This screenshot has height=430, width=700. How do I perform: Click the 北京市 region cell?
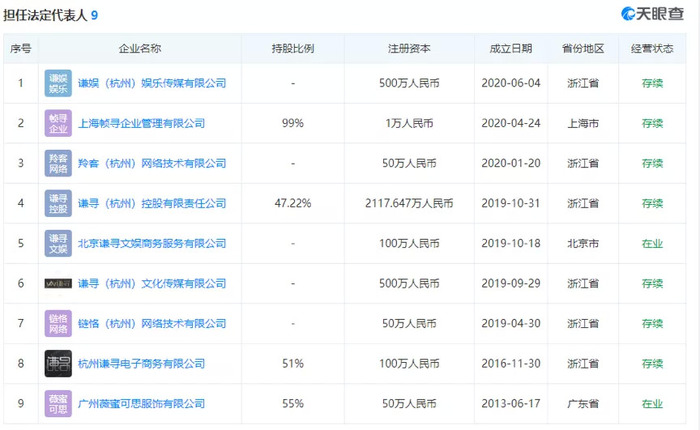click(x=583, y=243)
